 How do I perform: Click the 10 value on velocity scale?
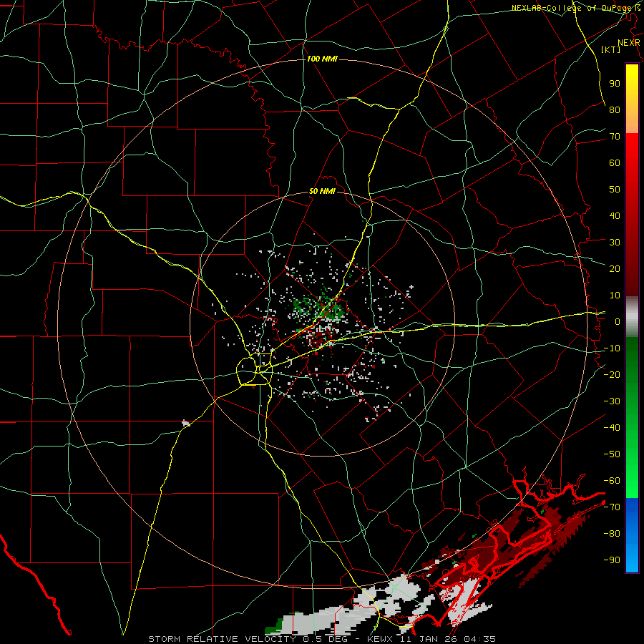click(x=615, y=296)
